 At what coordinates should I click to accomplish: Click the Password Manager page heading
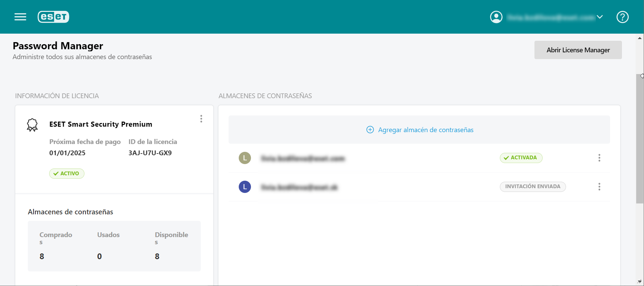(58, 46)
